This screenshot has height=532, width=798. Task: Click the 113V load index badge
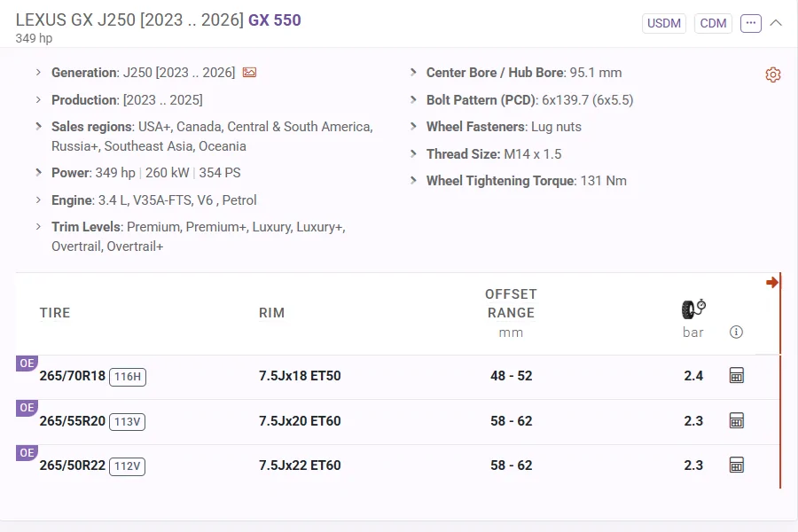coord(127,421)
